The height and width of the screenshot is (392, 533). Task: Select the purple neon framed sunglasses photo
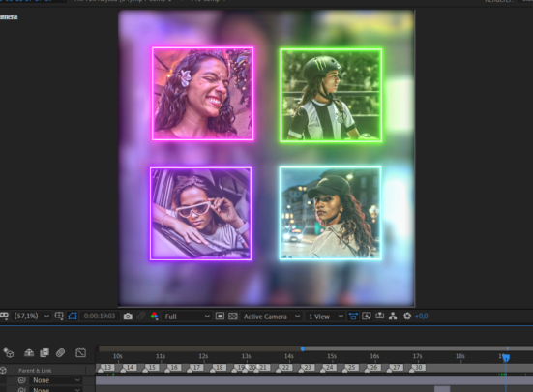tap(200, 214)
